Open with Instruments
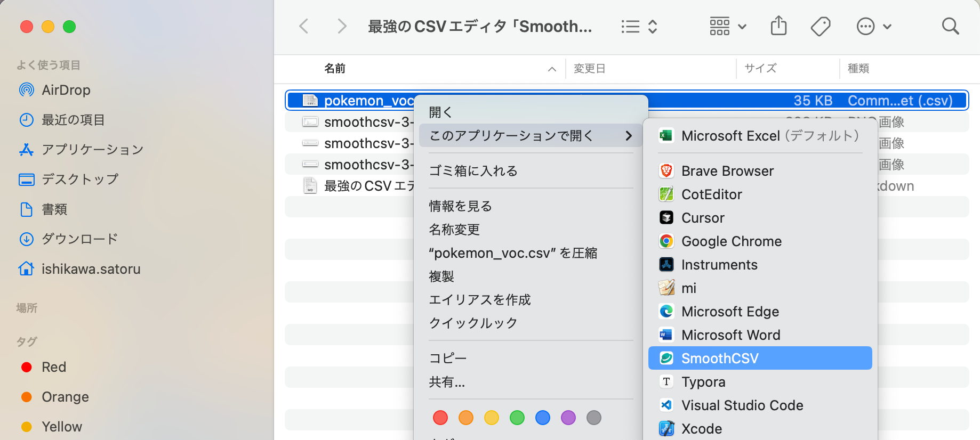The width and height of the screenshot is (980, 440). click(x=760, y=265)
